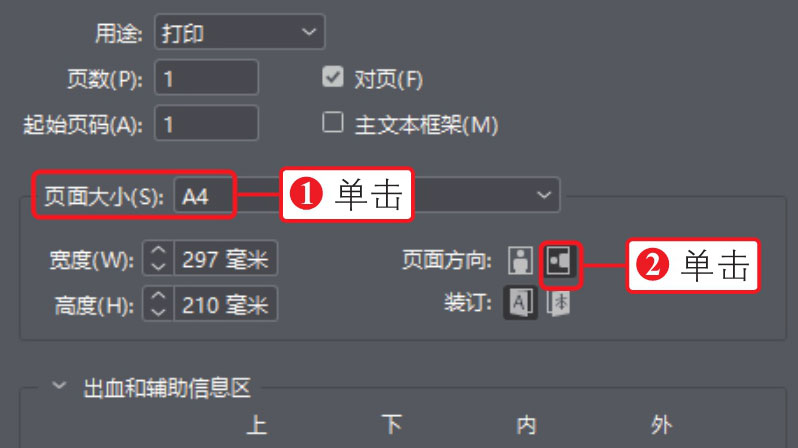The height and width of the screenshot is (448, 798).
Task: Open the 页面大小 dropdown arrow
Action: [544, 194]
